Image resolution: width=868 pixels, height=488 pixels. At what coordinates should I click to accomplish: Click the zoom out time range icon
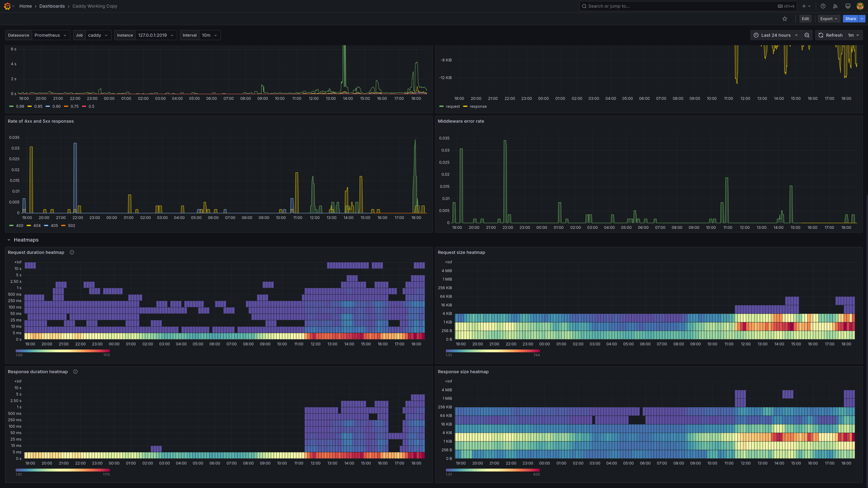pos(807,35)
